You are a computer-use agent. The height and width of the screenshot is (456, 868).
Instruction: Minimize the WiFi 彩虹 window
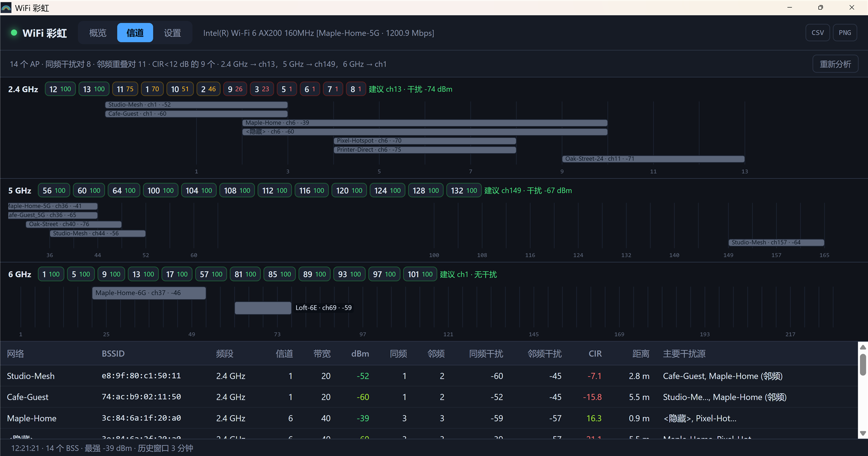tap(789, 8)
